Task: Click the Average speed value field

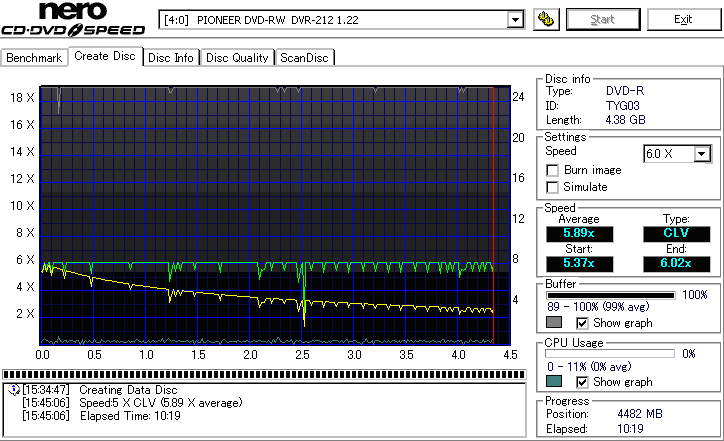Action: pos(579,234)
